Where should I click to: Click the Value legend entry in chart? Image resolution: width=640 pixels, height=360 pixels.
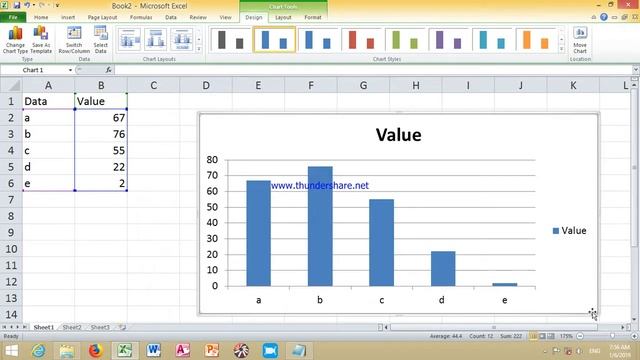click(569, 231)
